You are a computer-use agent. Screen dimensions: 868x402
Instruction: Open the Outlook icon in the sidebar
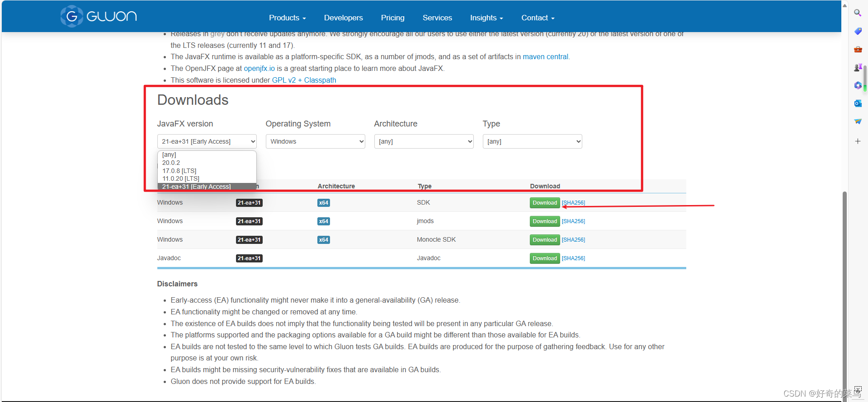pos(858,103)
